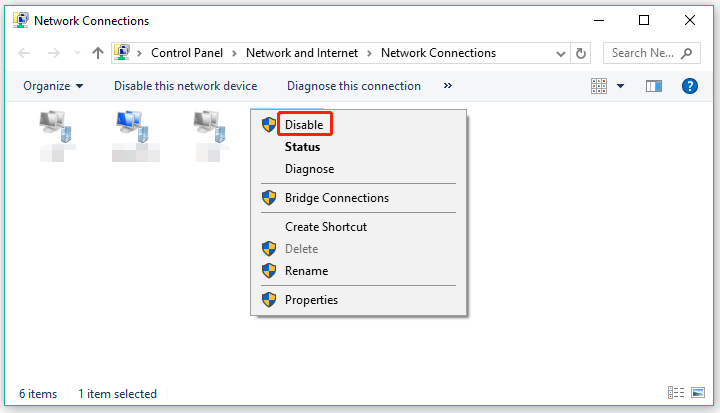This screenshot has width=720, height=413.
Task: Open Help with the question mark icon
Action: [690, 86]
